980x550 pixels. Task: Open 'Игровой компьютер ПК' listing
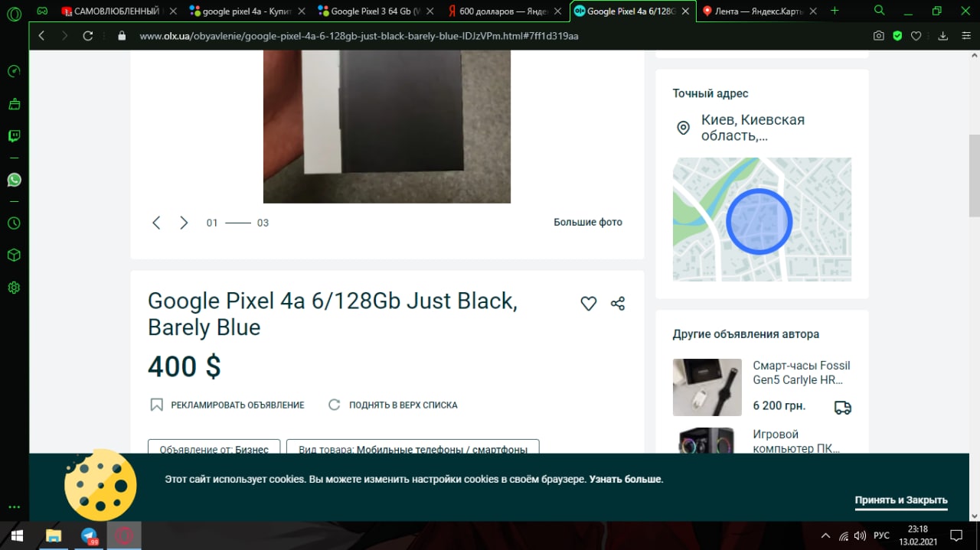796,441
